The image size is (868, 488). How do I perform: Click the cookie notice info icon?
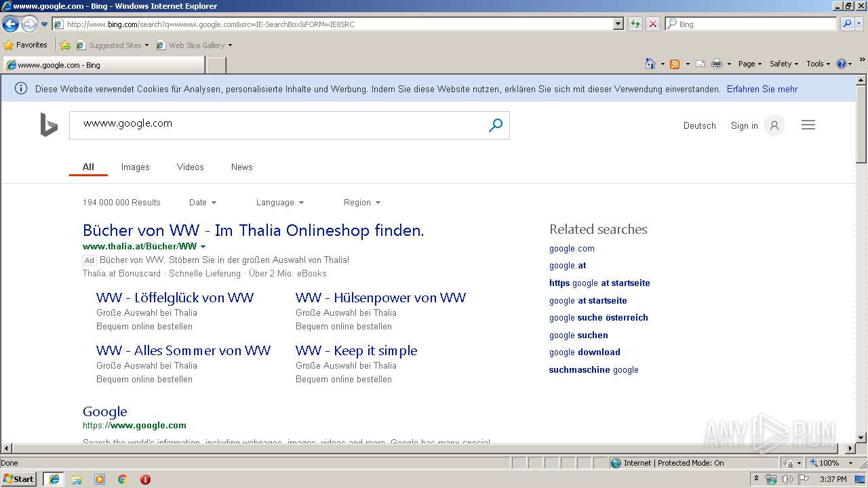[x=21, y=89]
